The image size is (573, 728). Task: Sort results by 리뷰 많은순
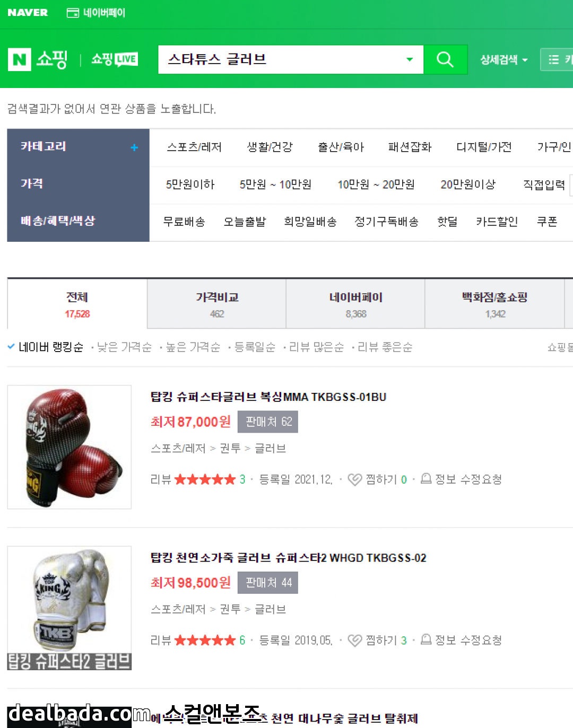[316, 347]
